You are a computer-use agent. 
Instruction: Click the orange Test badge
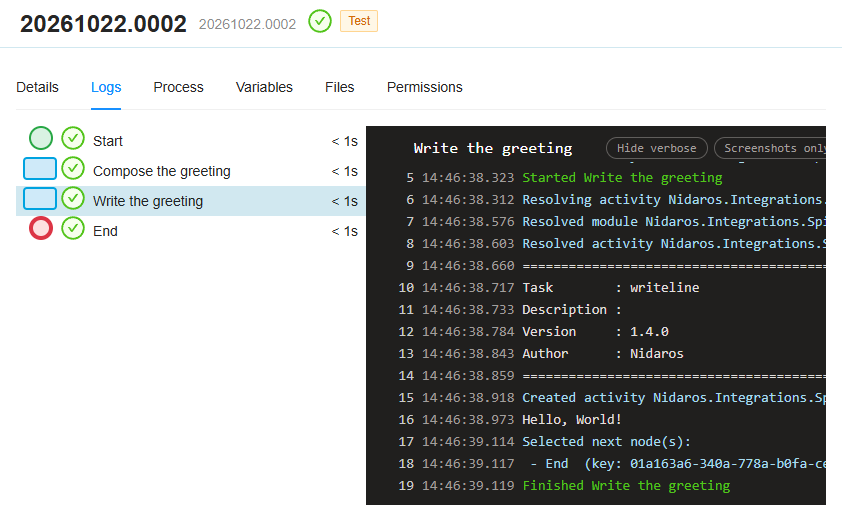click(359, 21)
